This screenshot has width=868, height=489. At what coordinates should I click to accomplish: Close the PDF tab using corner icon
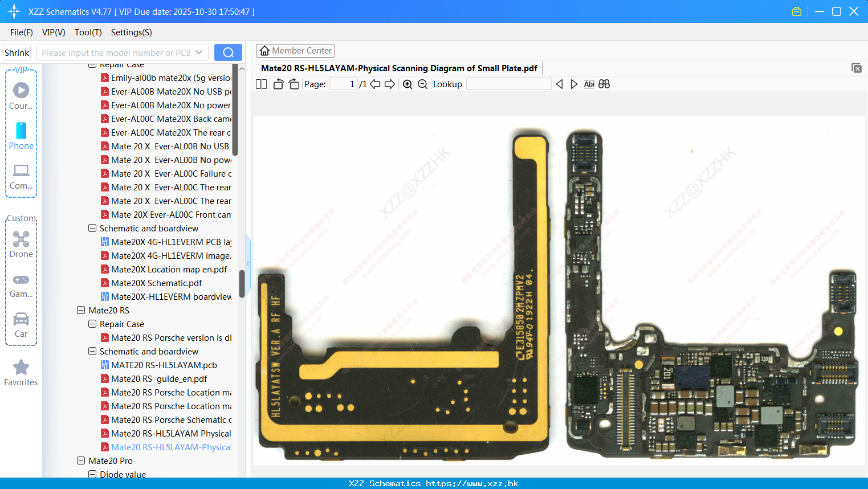coord(856,68)
